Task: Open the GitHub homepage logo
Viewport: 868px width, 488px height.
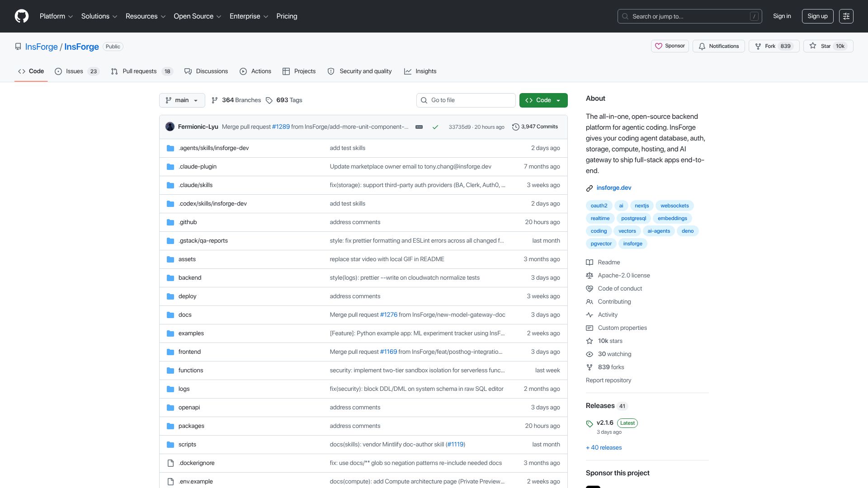Action: [x=22, y=16]
